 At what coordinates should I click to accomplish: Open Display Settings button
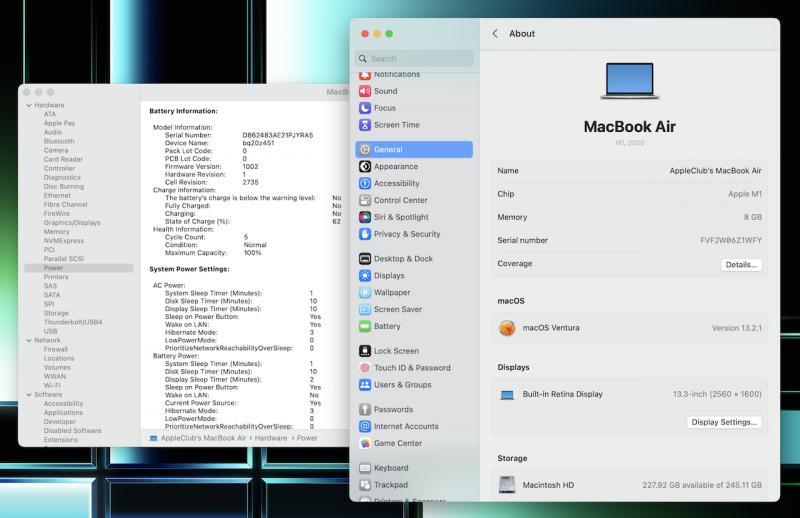723,422
